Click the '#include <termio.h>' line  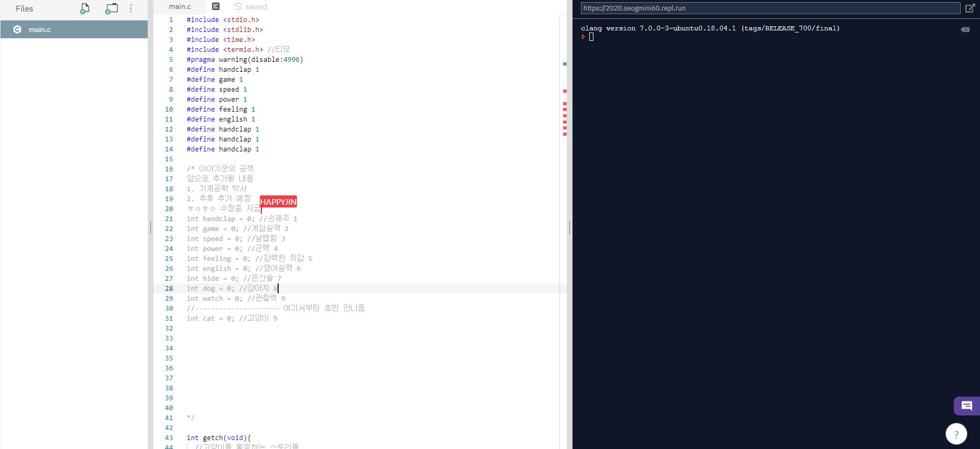pyautogui.click(x=238, y=49)
